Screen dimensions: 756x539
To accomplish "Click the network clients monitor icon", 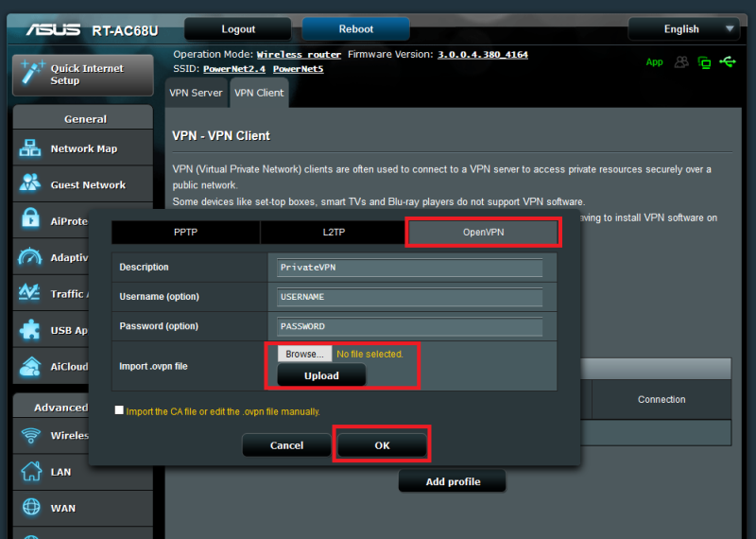I will click(x=704, y=62).
